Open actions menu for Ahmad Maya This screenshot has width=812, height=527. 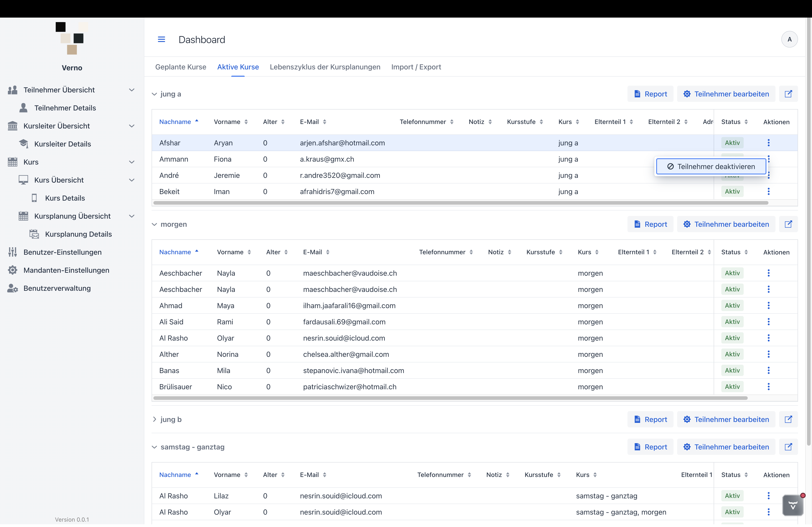tap(768, 305)
